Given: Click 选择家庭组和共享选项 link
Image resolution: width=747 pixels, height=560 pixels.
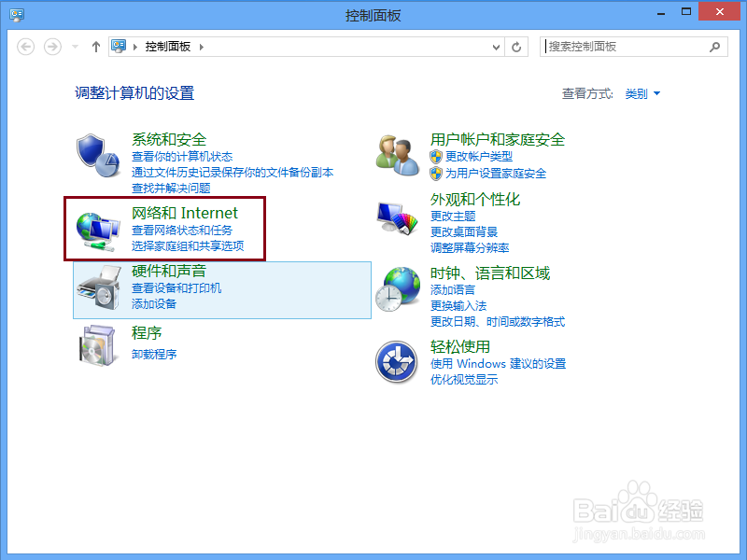Looking at the screenshot, I should point(188,246).
